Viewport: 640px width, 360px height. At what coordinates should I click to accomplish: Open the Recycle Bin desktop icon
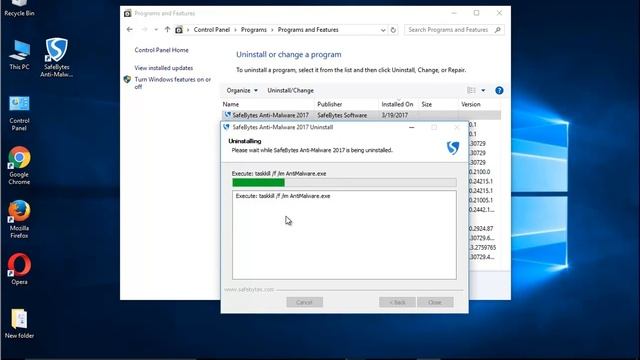coord(19,8)
